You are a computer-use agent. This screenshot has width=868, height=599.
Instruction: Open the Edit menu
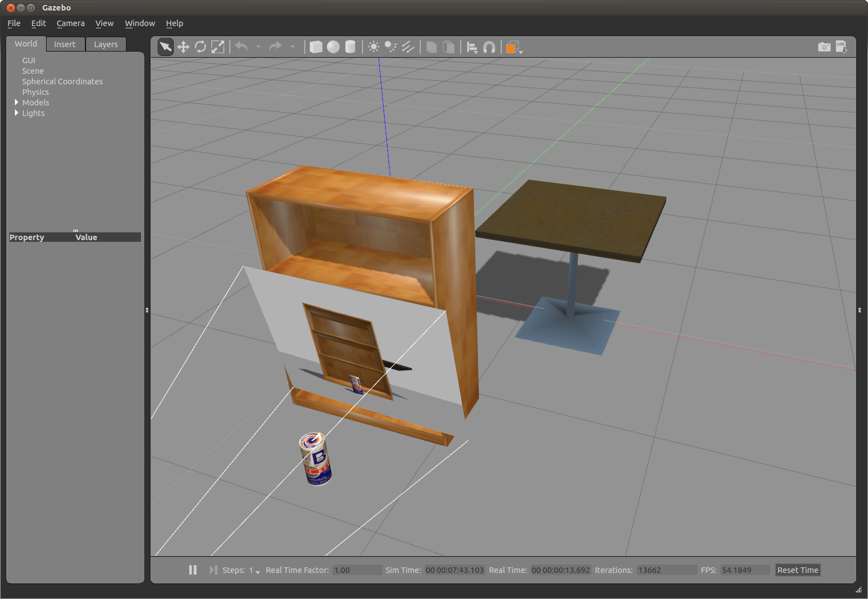pyautogui.click(x=38, y=23)
